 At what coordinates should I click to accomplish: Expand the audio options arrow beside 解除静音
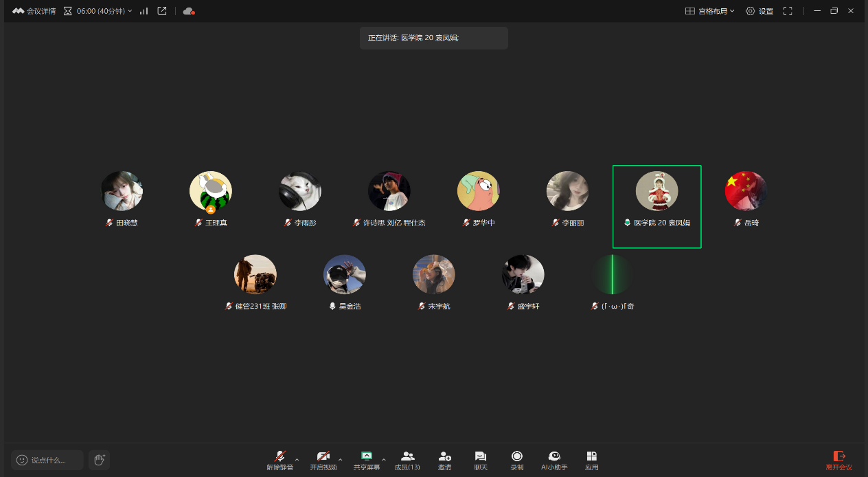(297, 459)
